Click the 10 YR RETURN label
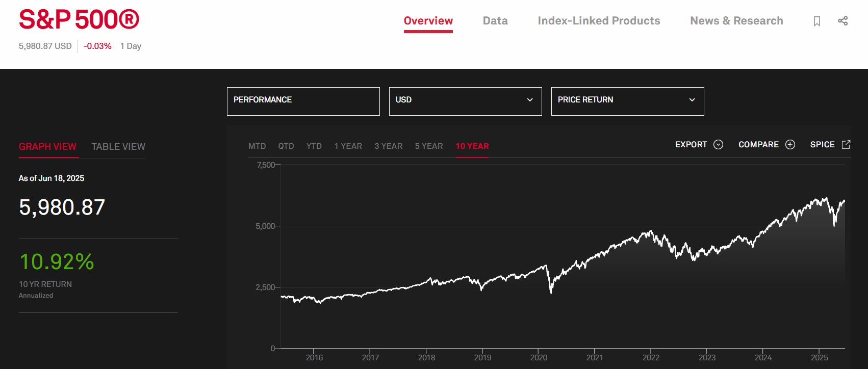Viewport: 868px width, 369px height. click(x=45, y=284)
